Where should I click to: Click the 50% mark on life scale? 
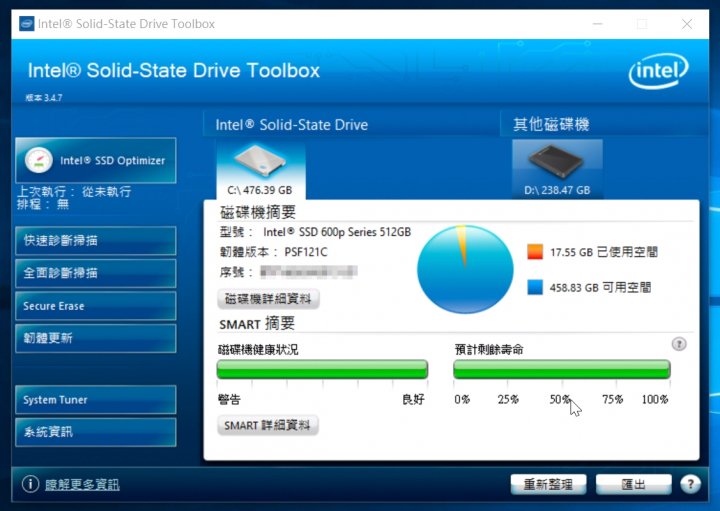(x=560, y=399)
